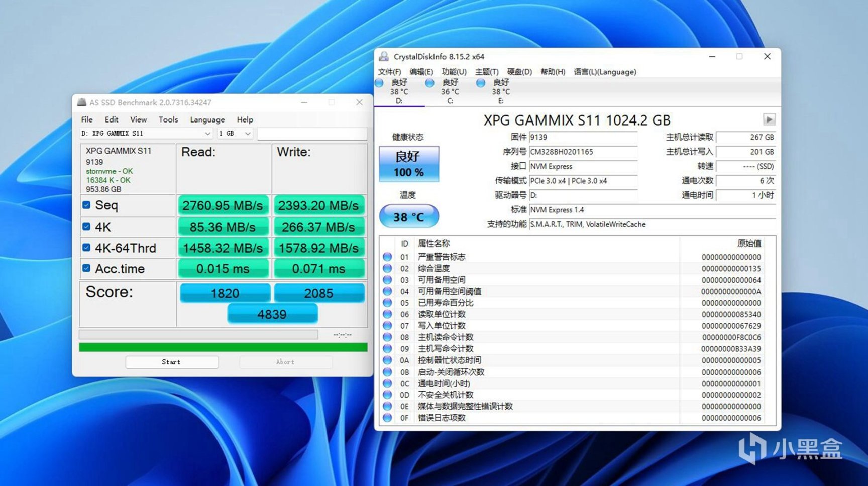Click the empty text field beside the size dropdown
Viewport: 868px width, 486px height.
pyautogui.click(x=312, y=133)
